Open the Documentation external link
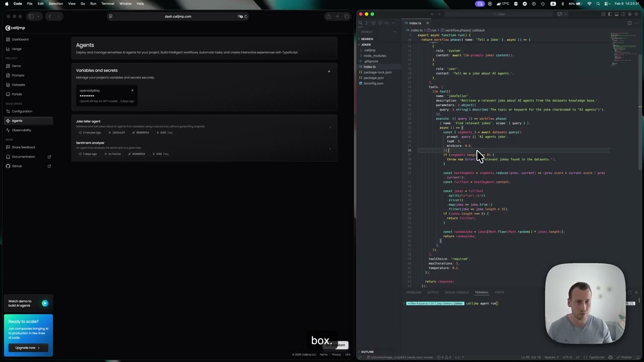This screenshot has height=362, width=644. pos(28,156)
